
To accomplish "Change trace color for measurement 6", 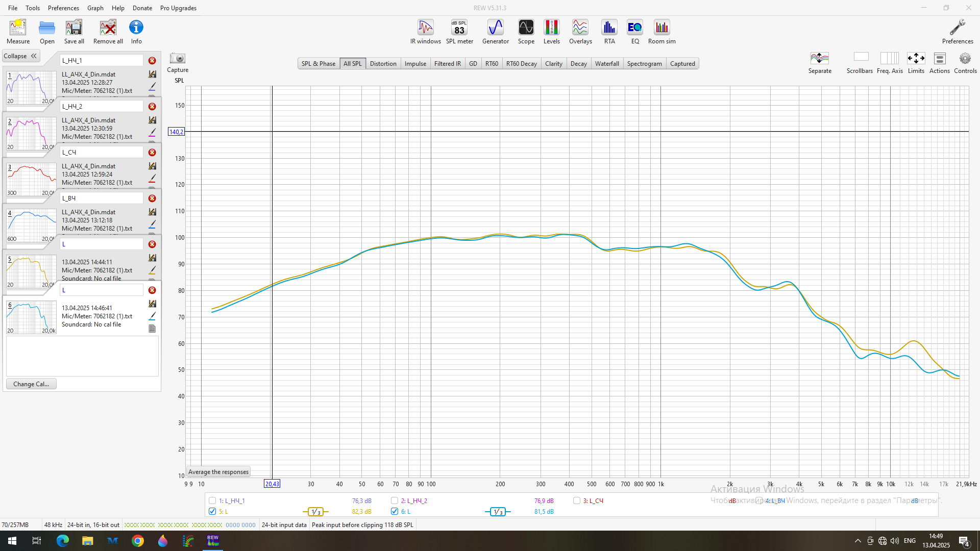I will pyautogui.click(x=152, y=316).
